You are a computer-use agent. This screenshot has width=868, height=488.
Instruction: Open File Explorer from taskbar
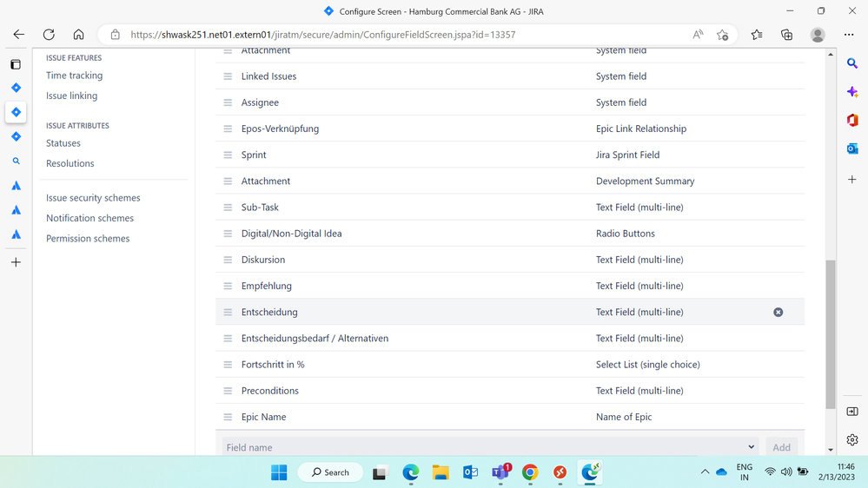coord(441,472)
